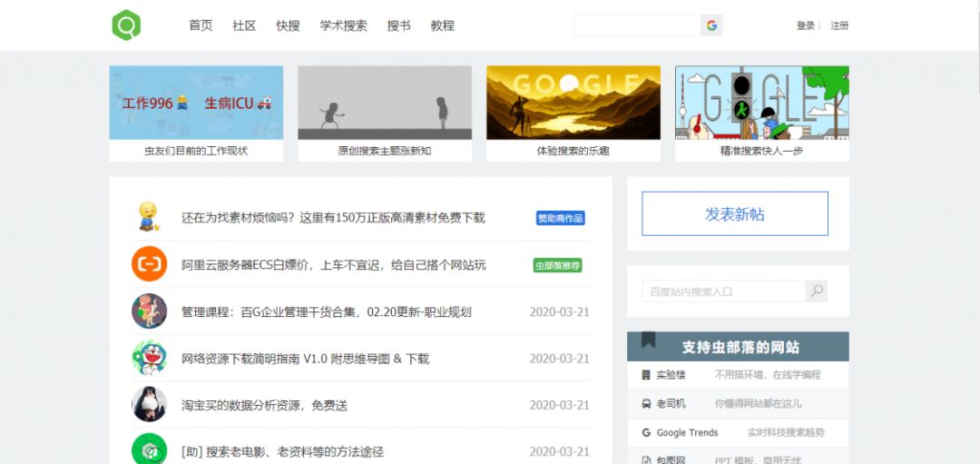Image resolution: width=980 pixels, height=464 pixels.
Task: Click the Google search icon button
Action: [x=711, y=25]
